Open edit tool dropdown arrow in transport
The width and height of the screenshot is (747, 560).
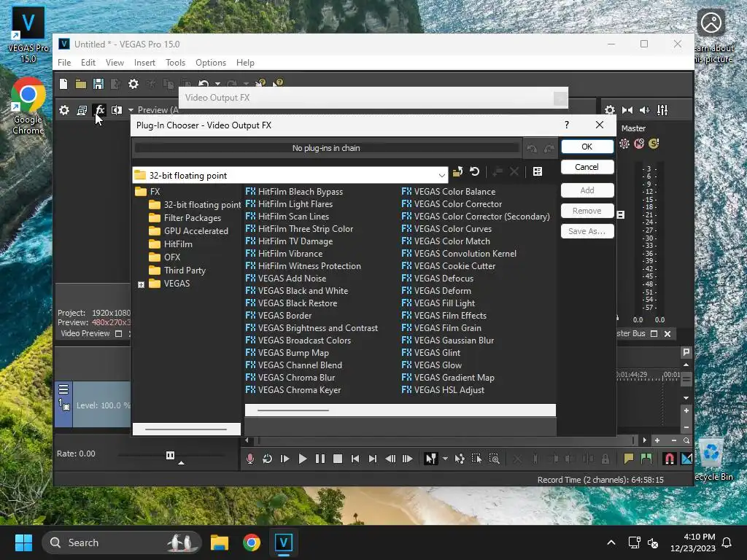[x=445, y=459]
